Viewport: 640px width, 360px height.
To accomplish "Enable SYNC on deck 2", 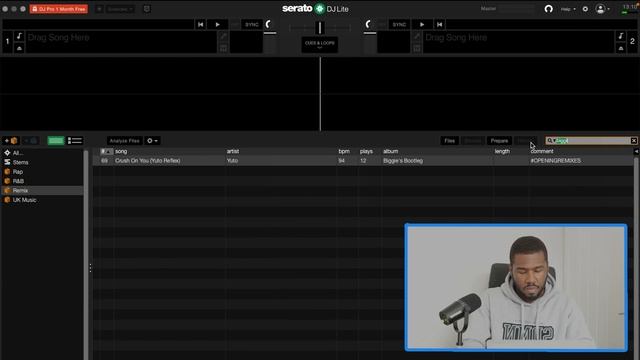I will pyautogui.click(x=399, y=24).
